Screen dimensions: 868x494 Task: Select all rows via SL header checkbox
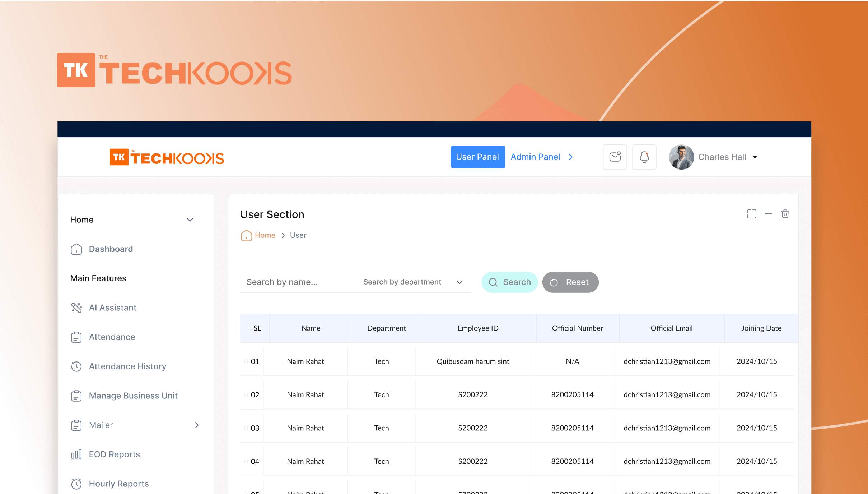(x=248, y=328)
